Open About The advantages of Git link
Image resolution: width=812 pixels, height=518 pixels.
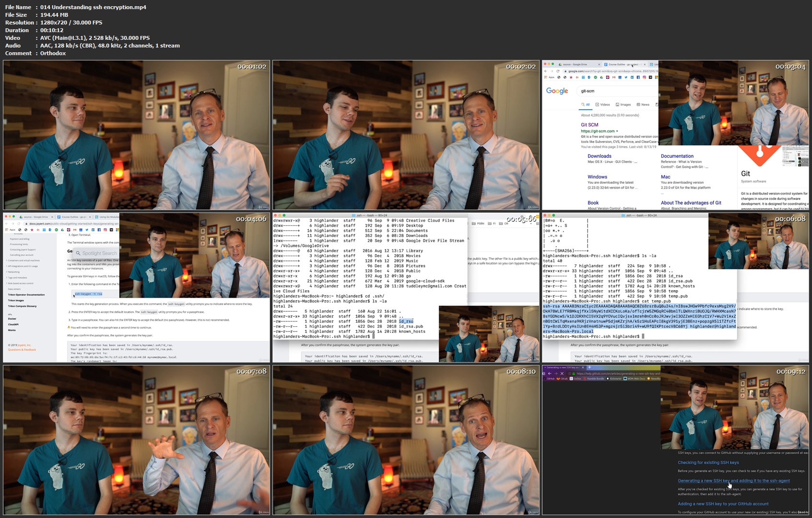pos(691,202)
